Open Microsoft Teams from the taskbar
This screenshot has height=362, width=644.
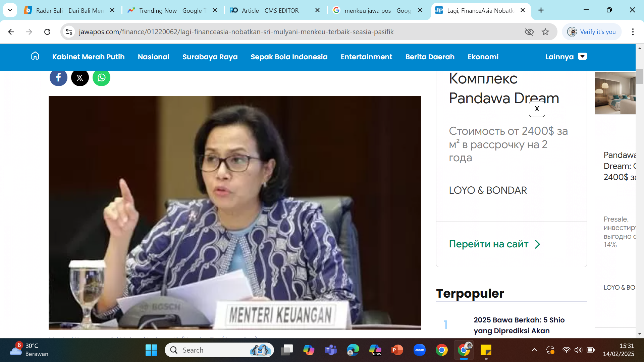pos(331,350)
